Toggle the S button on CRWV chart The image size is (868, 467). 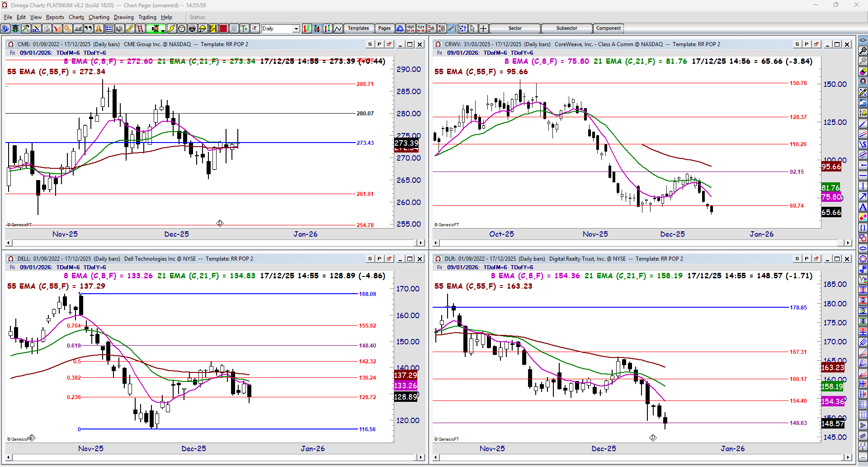coord(797,44)
